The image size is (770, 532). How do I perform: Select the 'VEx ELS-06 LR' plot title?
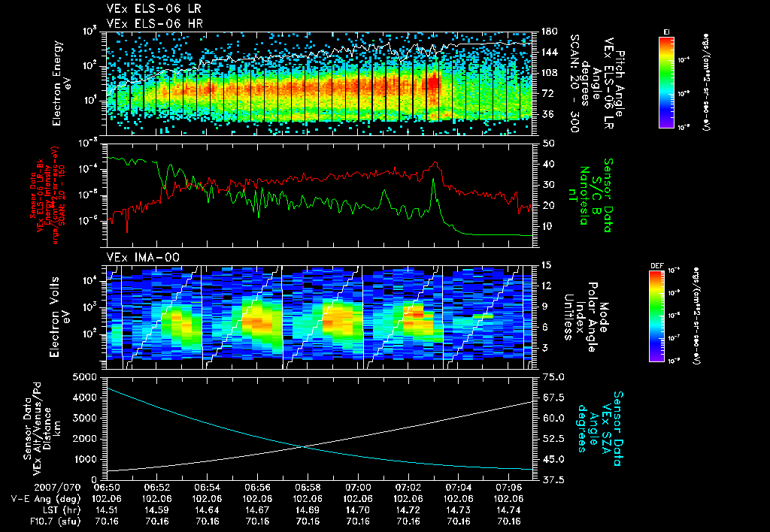(153, 9)
